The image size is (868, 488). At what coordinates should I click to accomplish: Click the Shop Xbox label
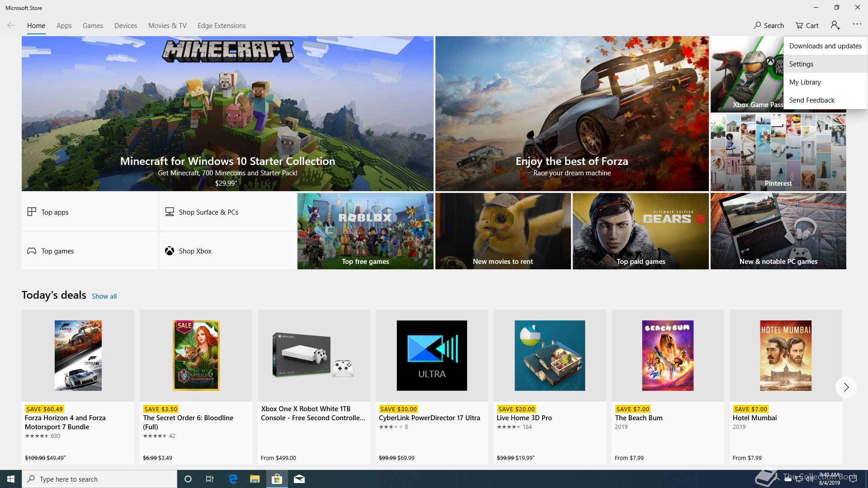(195, 251)
